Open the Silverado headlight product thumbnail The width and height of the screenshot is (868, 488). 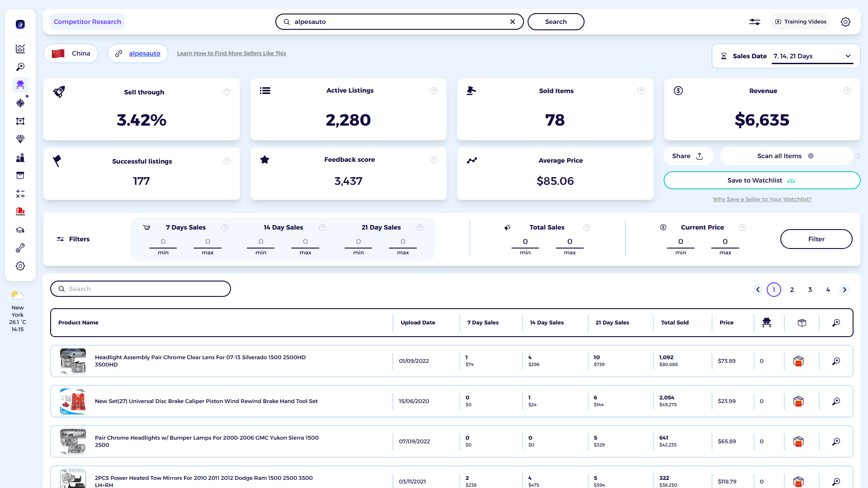click(x=73, y=361)
